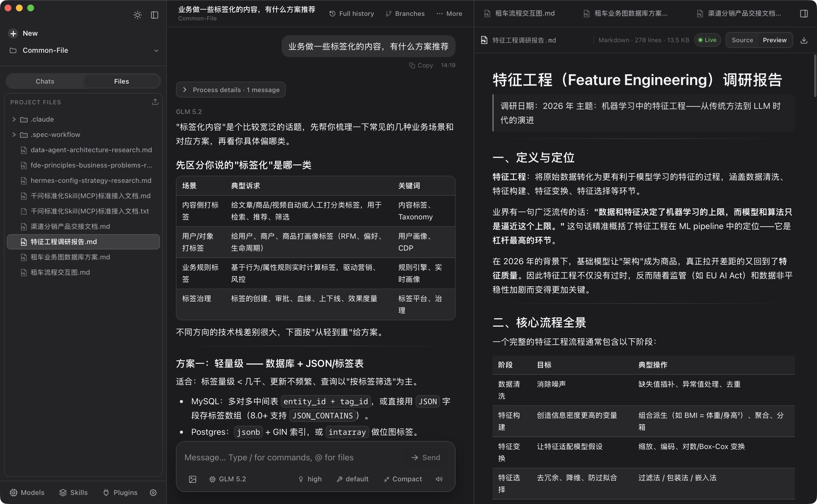Toggle the Live indicator
The height and width of the screenshot is (504, 817).
pyautogui.click(x=707, y=40)
